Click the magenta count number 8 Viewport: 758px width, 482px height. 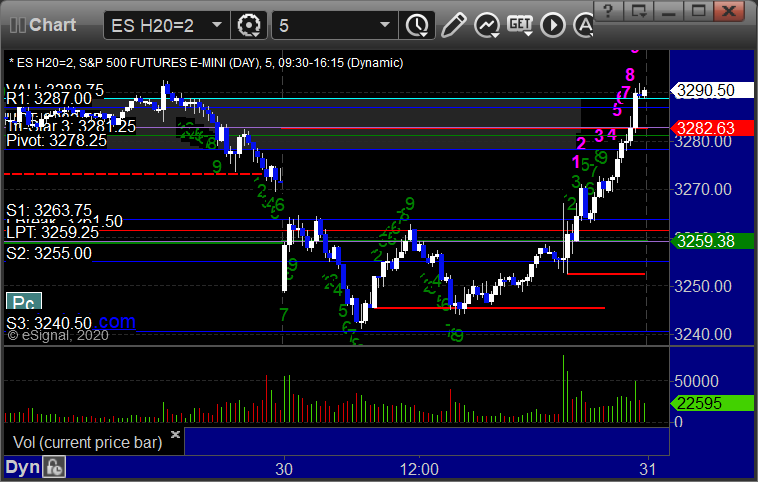[629, 75]
